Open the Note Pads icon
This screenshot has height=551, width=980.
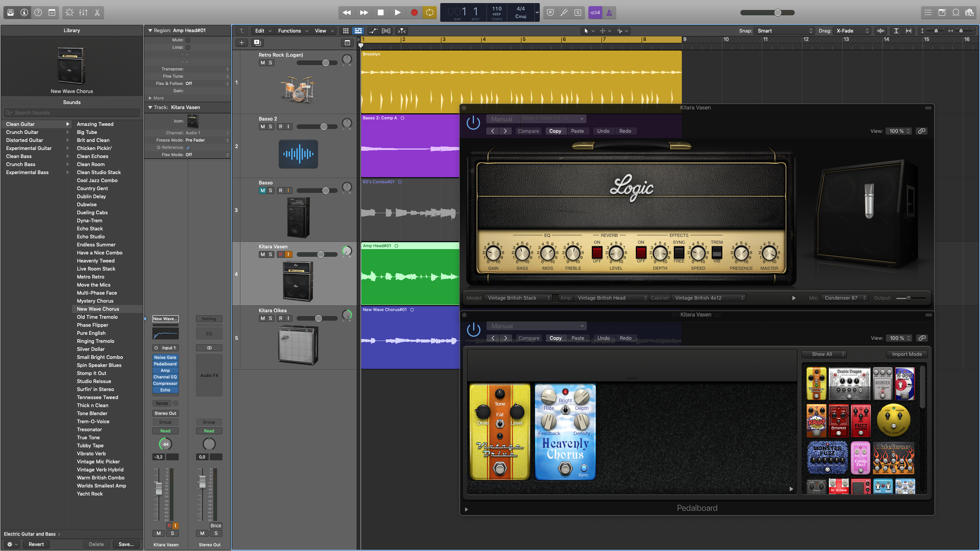pyautogui.click(x=942, y=13)
